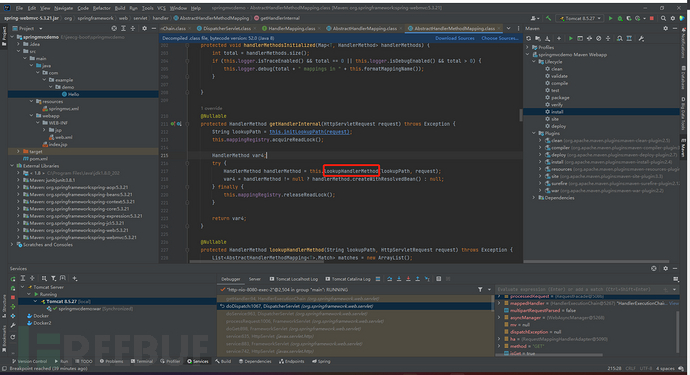Expand Scratches and Consoles node
The image size is (690, 375).
(x=12, y=245)
